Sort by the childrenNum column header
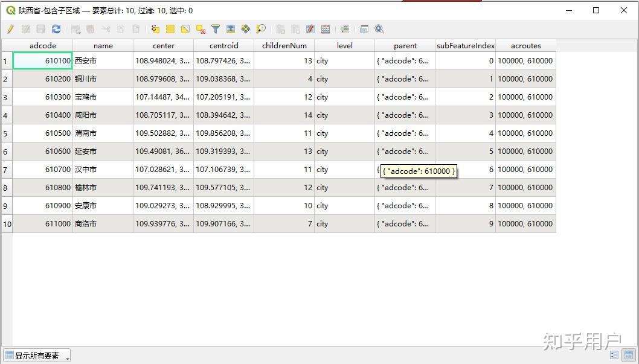The height and width of the screenshot is (364, 639). pyautogui.click(x=284, y=46)
